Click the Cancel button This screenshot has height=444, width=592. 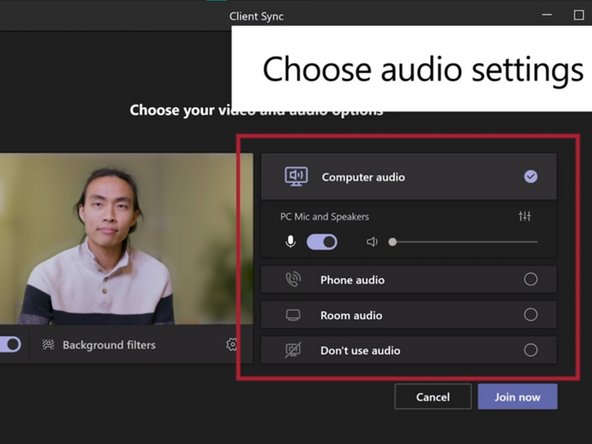click(433, 397)
